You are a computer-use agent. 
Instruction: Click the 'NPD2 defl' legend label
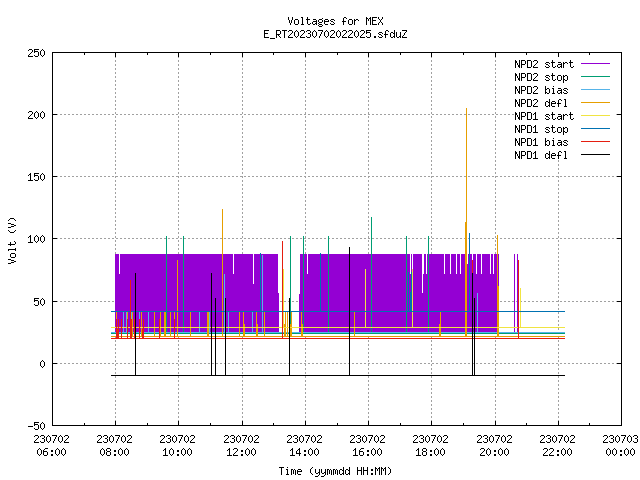pos(541,103)
